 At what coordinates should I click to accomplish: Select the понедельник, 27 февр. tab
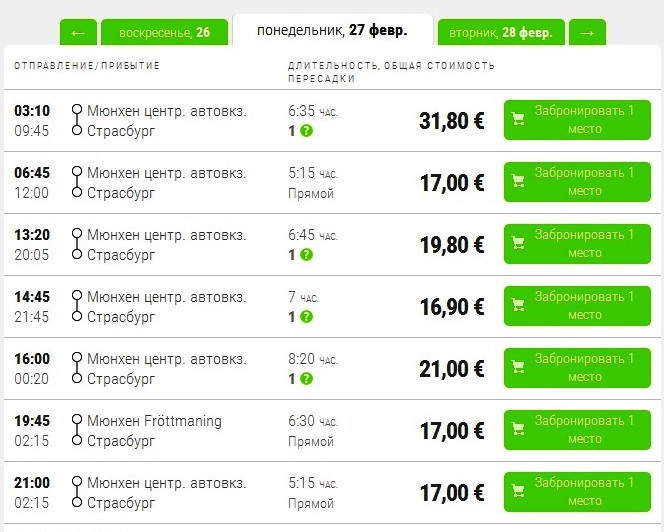[x=332, y=30]
